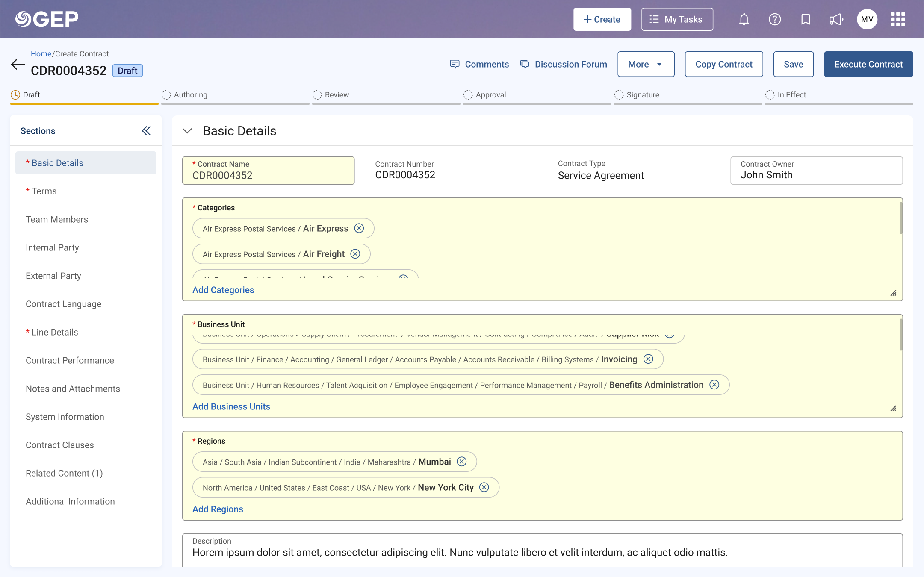Click the Business Unit box scrollbar
Image resolution: width=924 pixels, height=577 pixels.
901,335
